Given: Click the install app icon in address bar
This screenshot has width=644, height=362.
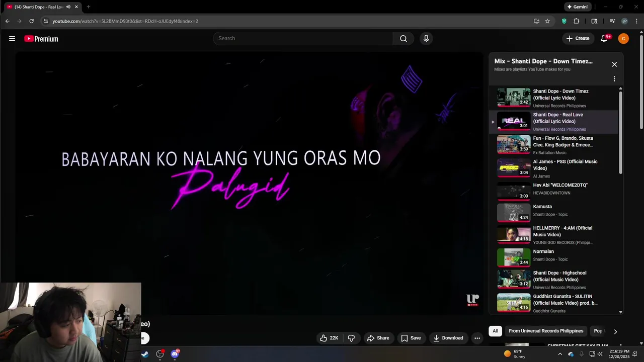Looking at the screenshot, I should click(536, 21).
